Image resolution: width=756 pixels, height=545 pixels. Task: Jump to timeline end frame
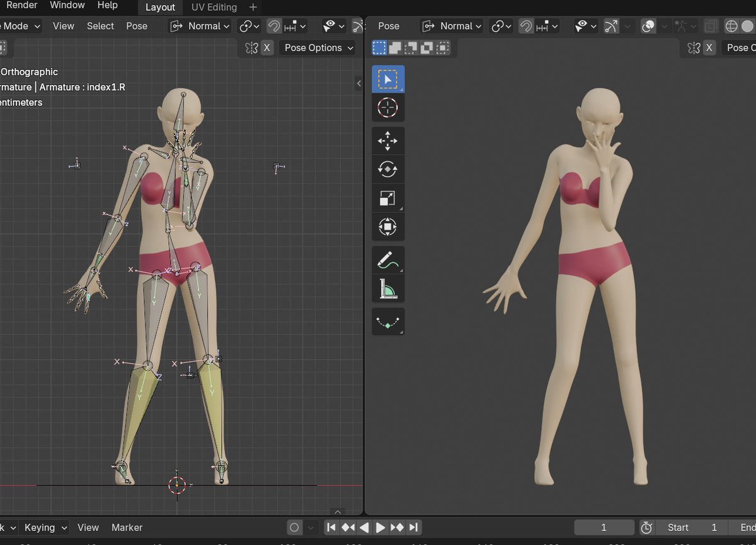413,527
